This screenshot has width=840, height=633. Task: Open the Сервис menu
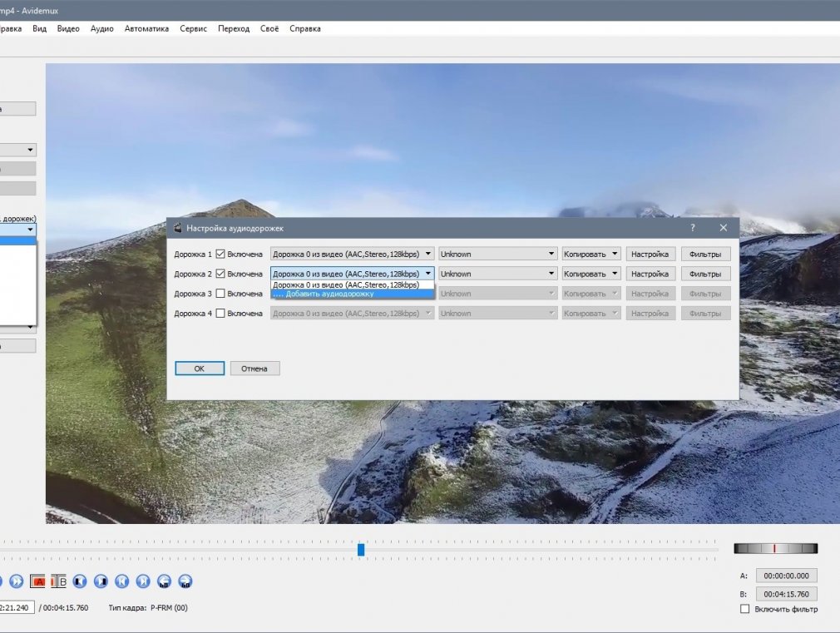pyautogui.click(x=194, y=29)
